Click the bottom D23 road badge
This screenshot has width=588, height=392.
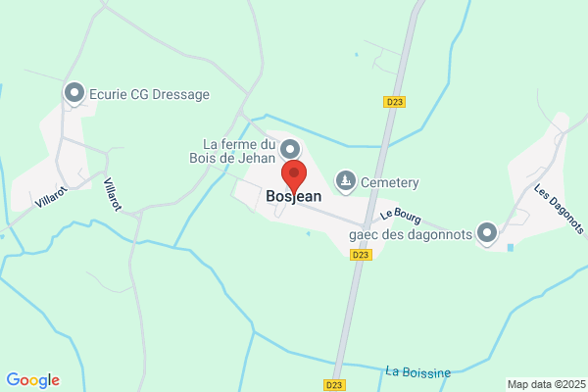pyautogui.click(x=334, y=385)
